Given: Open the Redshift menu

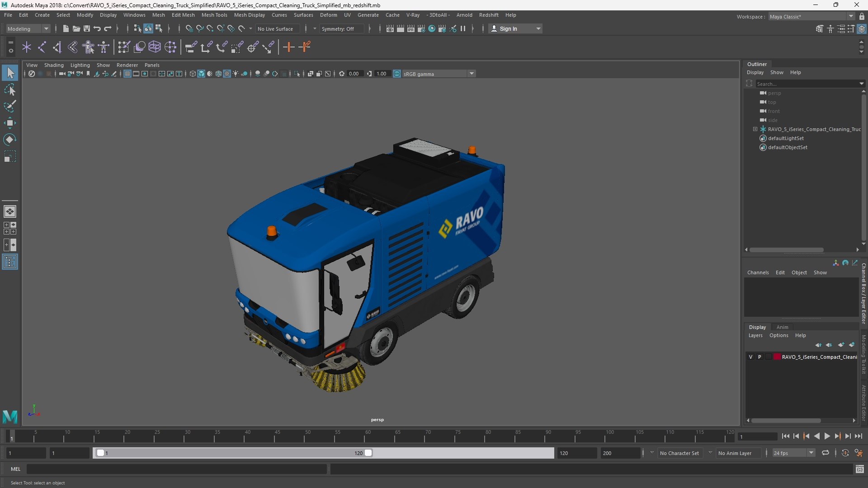Looking at the screenshot, I should click(489, 15).
